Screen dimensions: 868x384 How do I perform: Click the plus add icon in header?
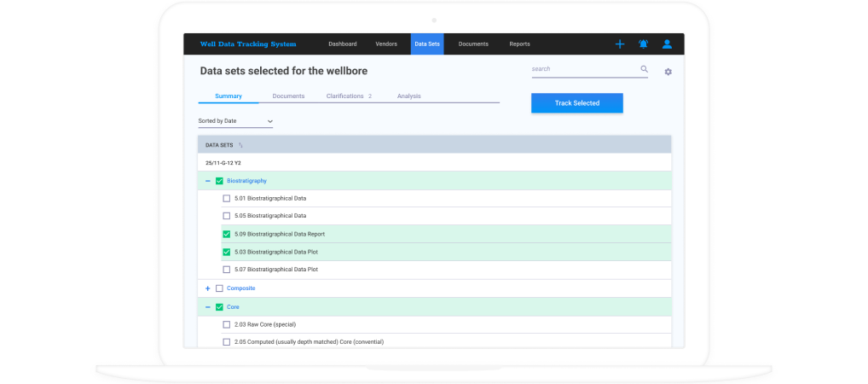(619, 44)
